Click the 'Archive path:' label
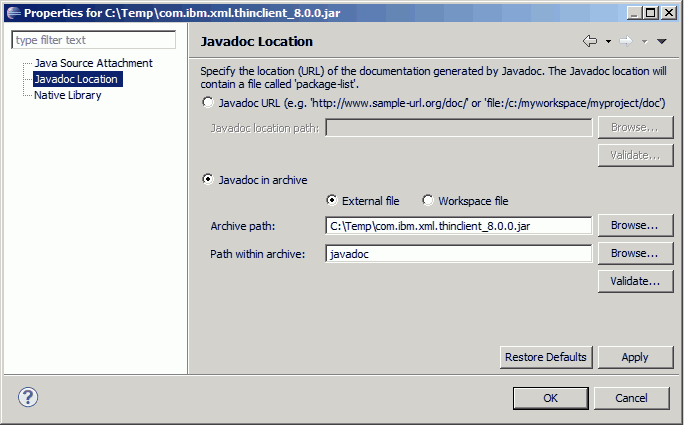The width and height of the screenshot is (684, 425). tap(243, 226)
